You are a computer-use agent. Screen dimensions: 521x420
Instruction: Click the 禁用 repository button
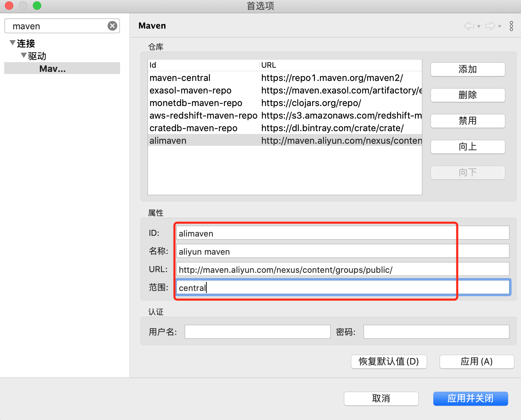point(468,121)
